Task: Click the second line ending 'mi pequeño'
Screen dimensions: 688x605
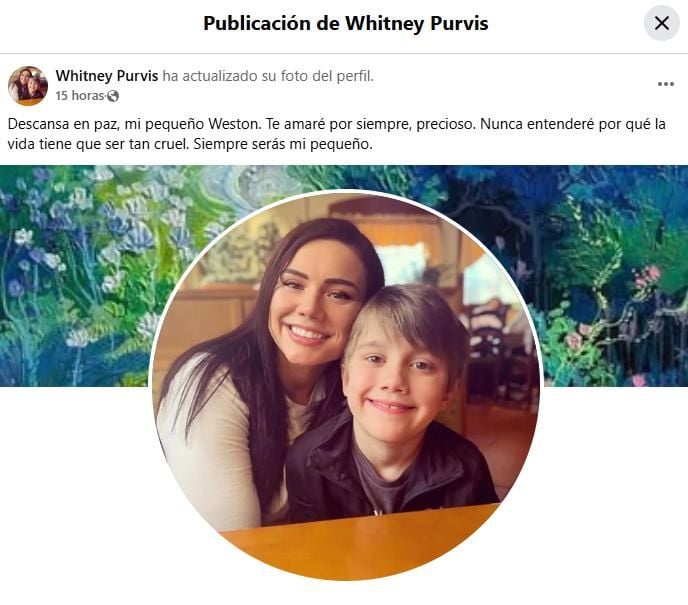Action: (x=190, y=144)
